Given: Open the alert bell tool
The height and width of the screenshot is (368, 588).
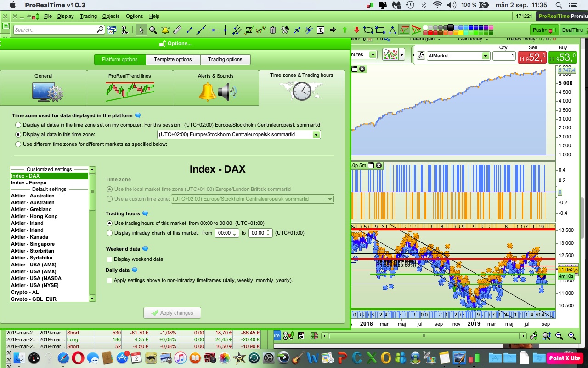Looking at the screenshot, I should pyautogui.click(x=165, y=30).
